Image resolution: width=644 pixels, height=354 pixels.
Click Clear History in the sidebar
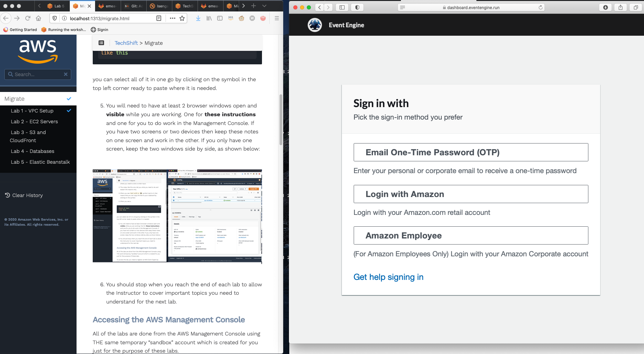(x=24, y=195)
